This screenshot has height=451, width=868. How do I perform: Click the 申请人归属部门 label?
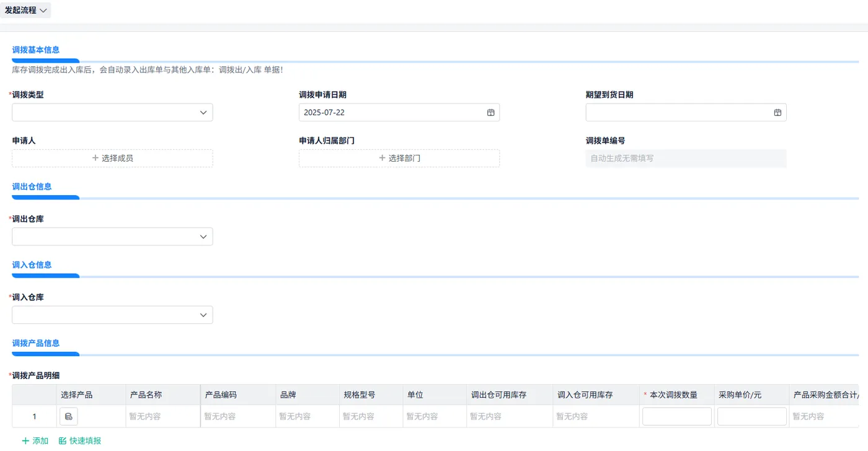(327, 141)
